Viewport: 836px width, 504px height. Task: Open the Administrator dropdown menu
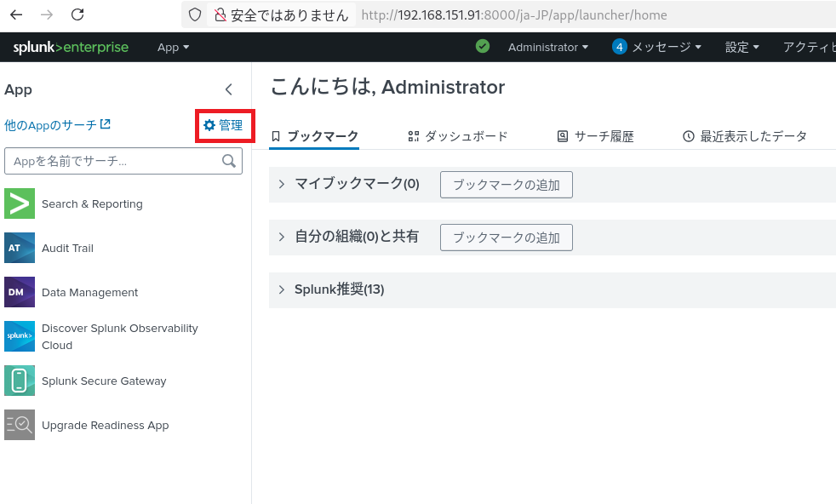[x=548, y=48]
